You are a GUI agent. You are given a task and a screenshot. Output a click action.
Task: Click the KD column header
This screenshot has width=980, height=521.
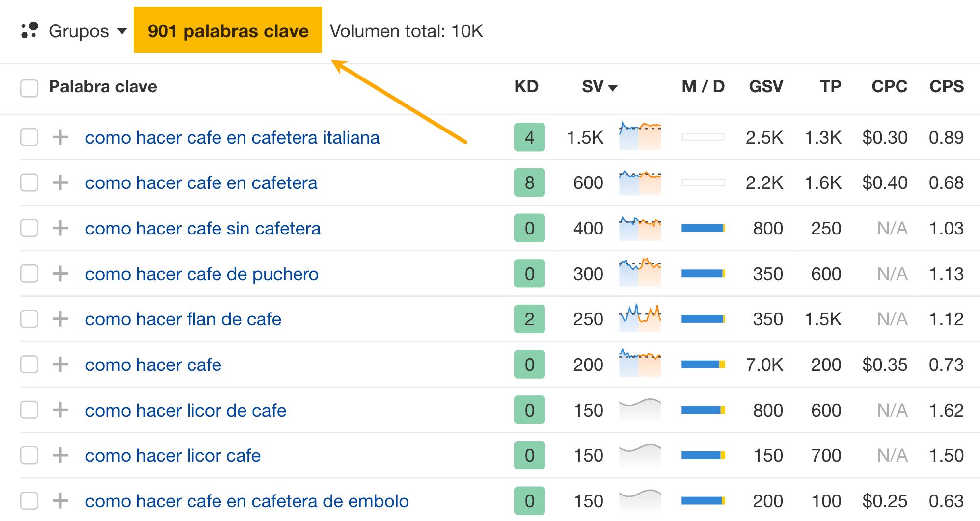pos(526,87)
